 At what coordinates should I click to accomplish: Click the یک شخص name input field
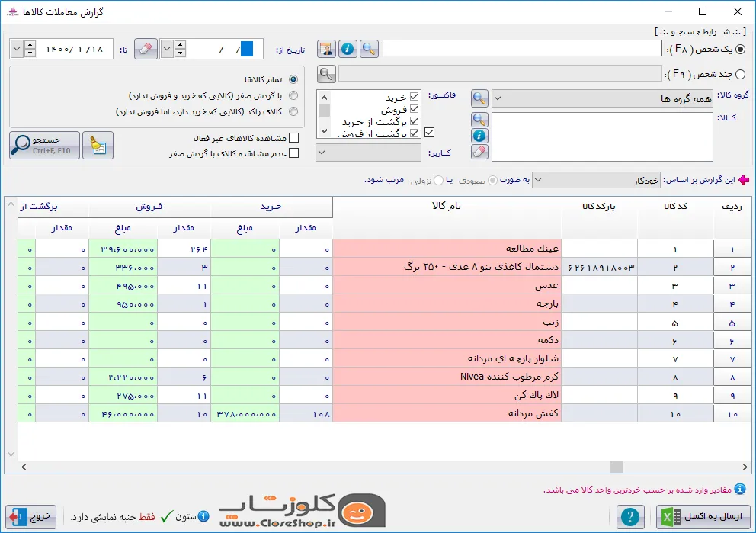coord(522,49)
